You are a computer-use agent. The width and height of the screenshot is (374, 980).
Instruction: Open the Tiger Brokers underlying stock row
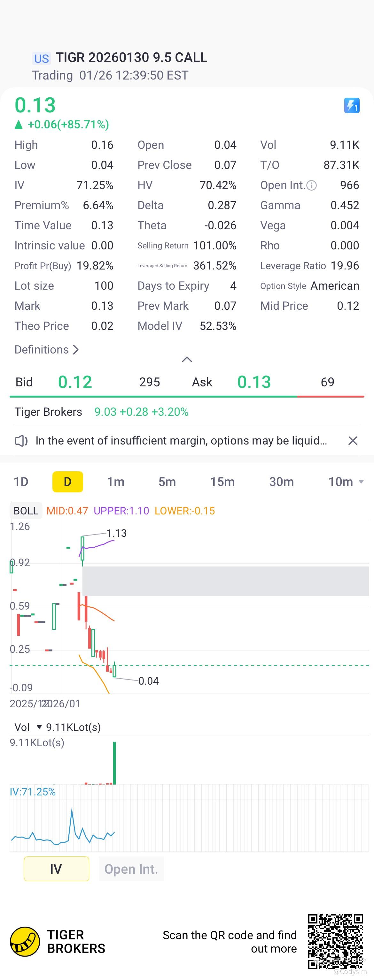click(x=101, y=412)
